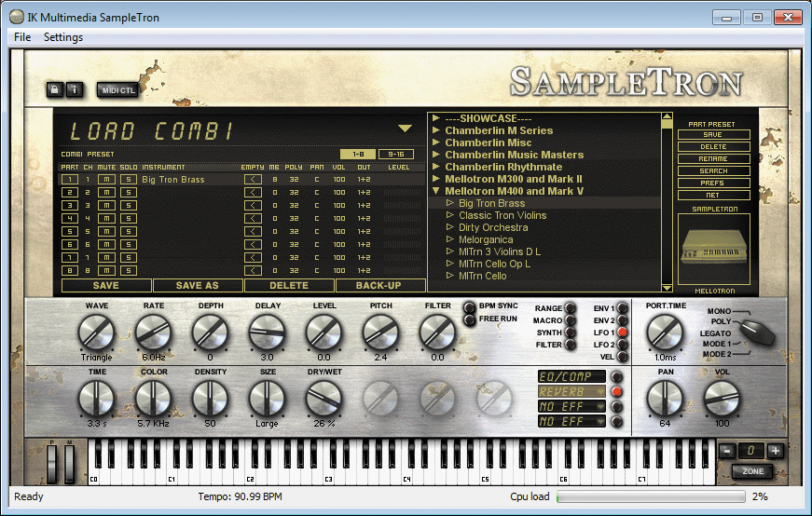812x516 pixels.
Task: Select the ENV 1 LED
Action: click(x=623, y=308)
